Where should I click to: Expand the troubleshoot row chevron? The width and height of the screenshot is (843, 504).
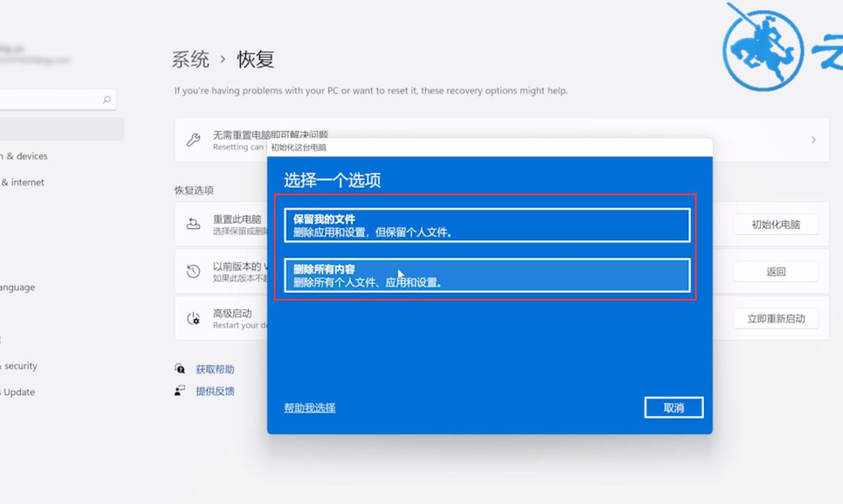tap(813, 140)
